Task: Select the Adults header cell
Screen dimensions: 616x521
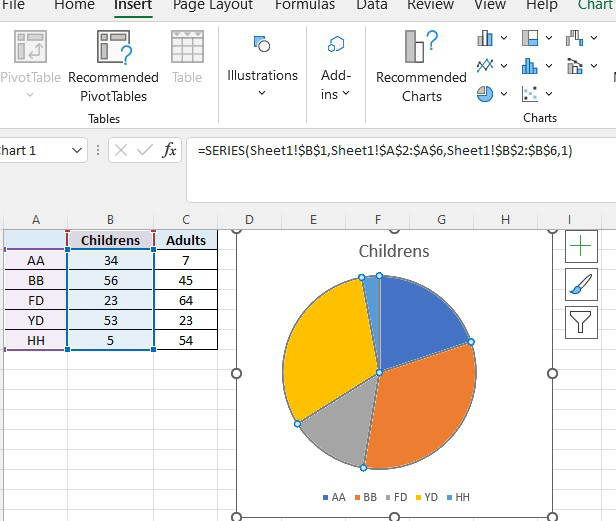Action: click(186, 240)
